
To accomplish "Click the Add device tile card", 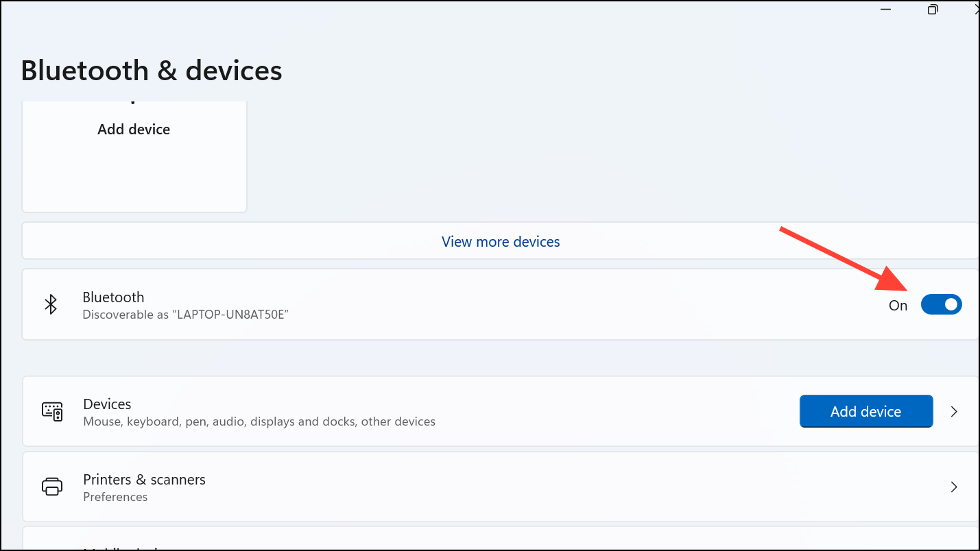I will pos(134,156).
